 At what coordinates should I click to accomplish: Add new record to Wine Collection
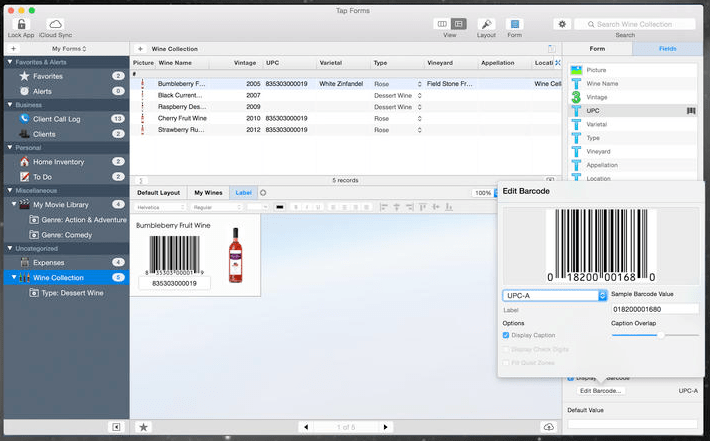(x=140, y=48)
